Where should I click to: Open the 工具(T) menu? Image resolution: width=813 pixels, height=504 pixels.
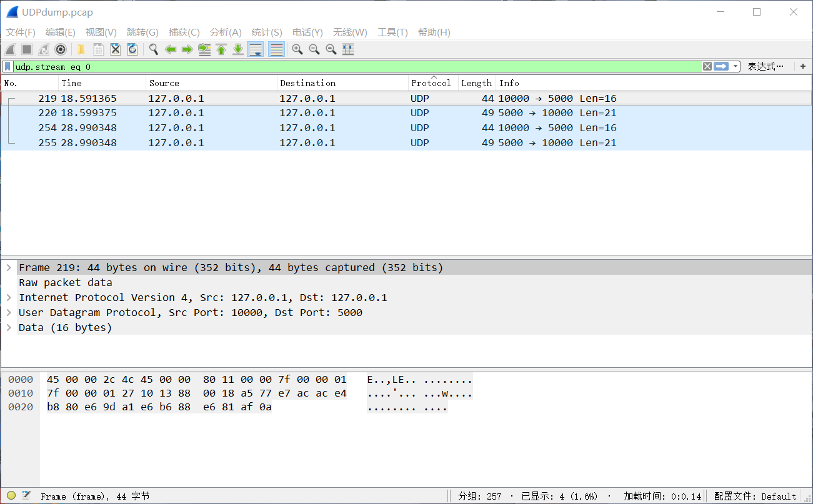click(392, 32)
